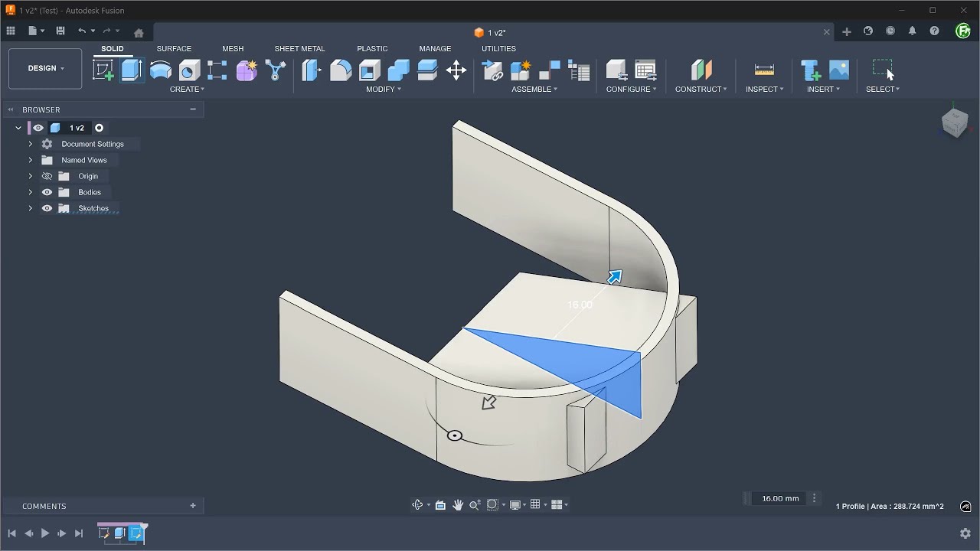The image size is (980, 551).
Task: Activate the Move/Copy tool
Action: [456, 70]
